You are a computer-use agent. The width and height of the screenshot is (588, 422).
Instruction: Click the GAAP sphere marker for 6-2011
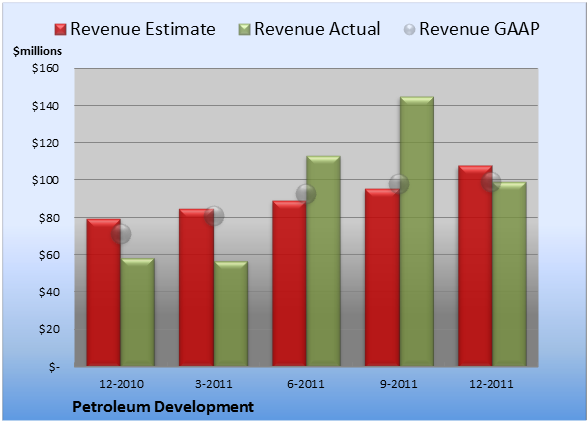(306, 194)
